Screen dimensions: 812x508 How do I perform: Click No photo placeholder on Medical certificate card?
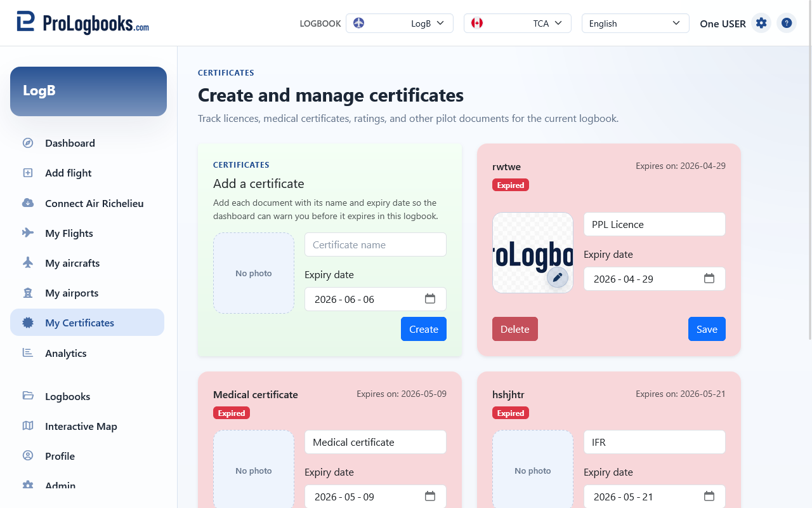(254, 471)
